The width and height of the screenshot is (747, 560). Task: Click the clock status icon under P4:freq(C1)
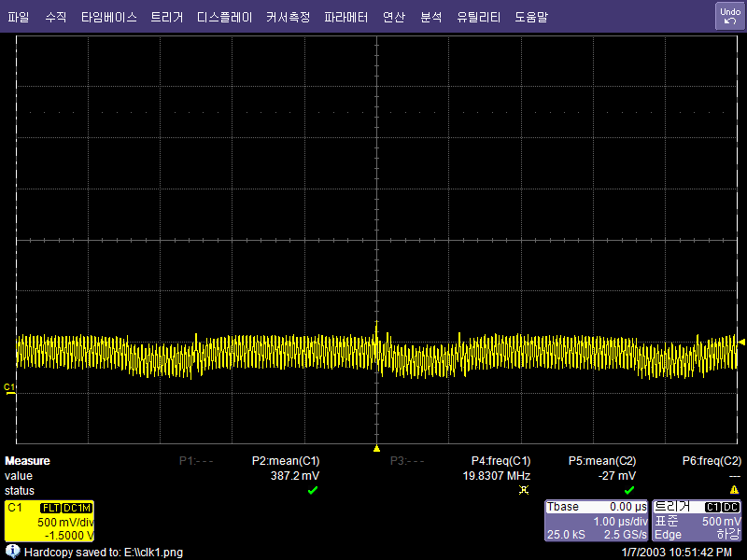click(526, 490)
